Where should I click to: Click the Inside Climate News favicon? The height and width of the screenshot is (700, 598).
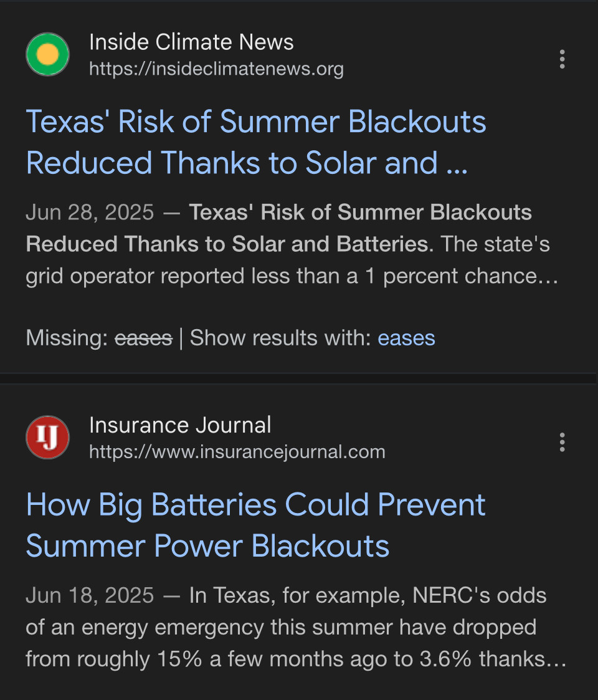click(x=48, y=54)
